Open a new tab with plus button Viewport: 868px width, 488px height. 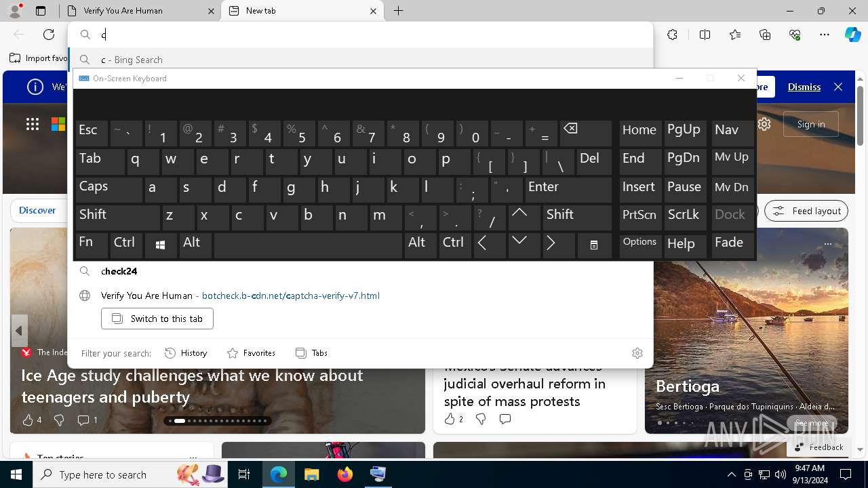[x=399, y=11]
